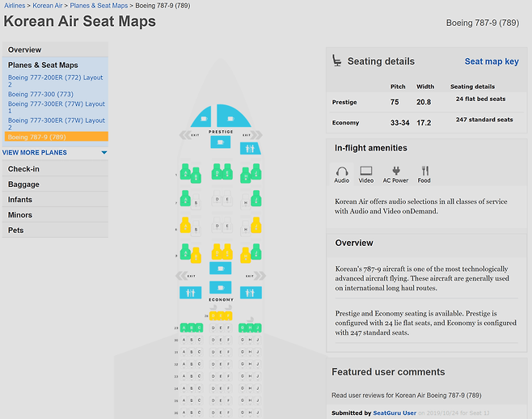532x419 pixels.
Task: Select green Prestige seat 7J
Action: pyautogui.click(x=256, y=198)
